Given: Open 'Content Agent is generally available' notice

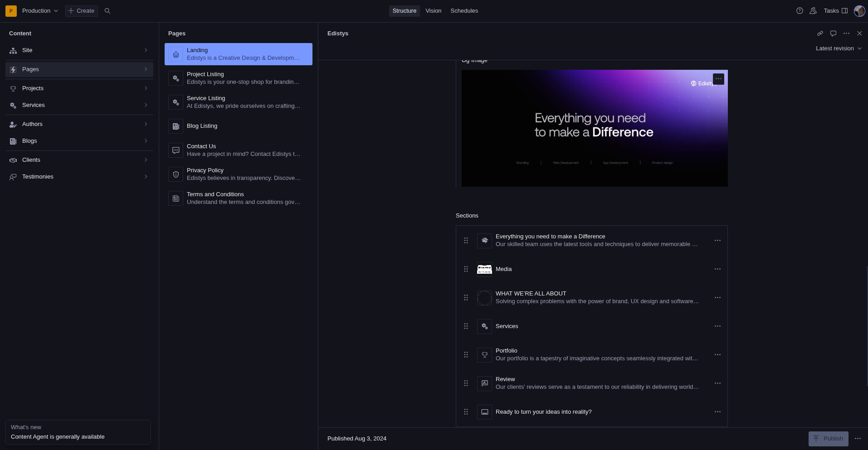Looking at the screenshot, I should click(78, 432).
